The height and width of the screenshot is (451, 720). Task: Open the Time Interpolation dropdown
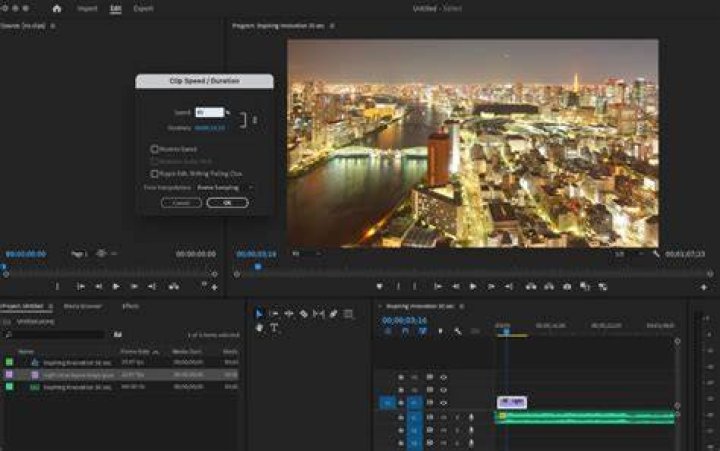(225, 188)
